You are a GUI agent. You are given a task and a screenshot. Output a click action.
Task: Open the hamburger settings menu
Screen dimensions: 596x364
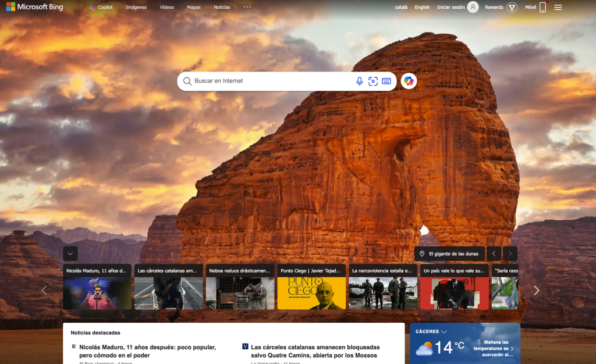coord(558,8)
